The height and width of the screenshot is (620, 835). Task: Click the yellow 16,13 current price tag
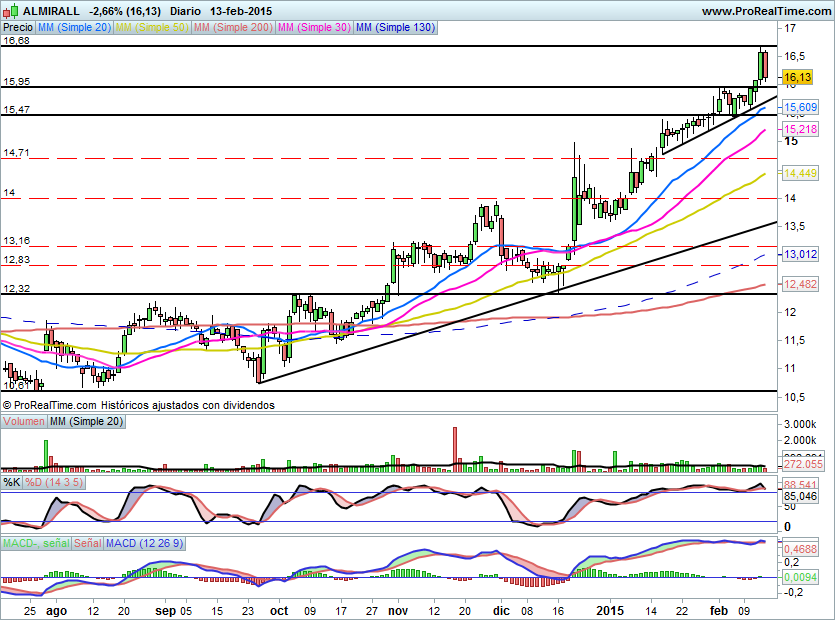point(797,77)
